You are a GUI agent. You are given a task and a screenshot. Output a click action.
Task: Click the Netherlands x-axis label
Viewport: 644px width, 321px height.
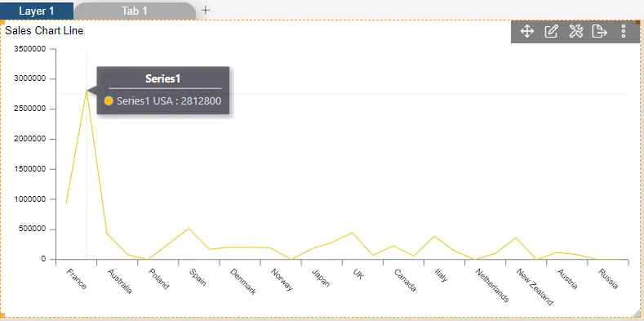tap(492, 285)
